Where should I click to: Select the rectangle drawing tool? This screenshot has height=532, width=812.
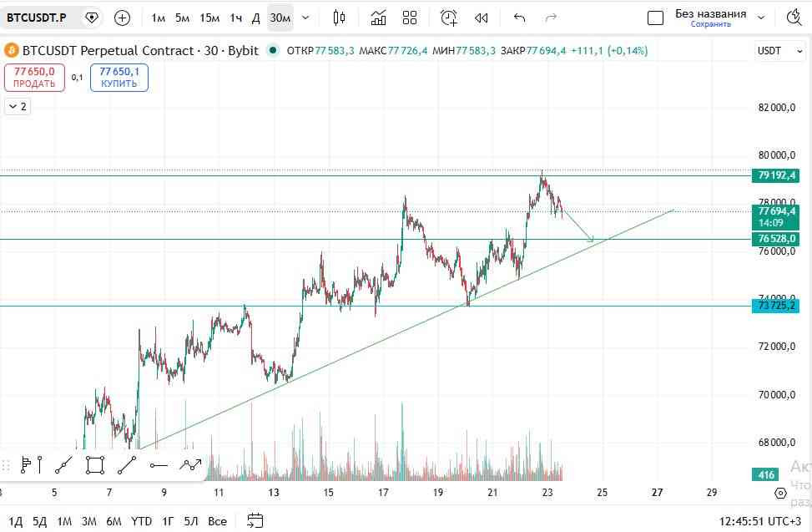click(x=95, y=465)
